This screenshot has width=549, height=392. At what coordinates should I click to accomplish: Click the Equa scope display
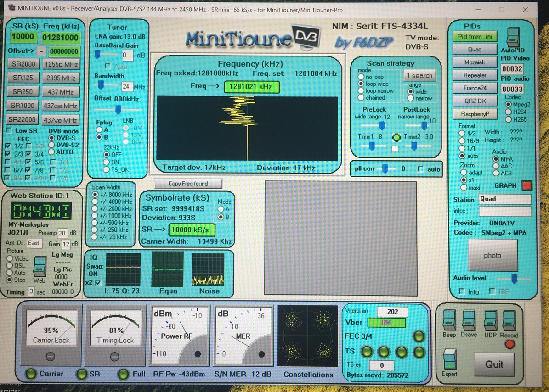click(x=167, y=269)
